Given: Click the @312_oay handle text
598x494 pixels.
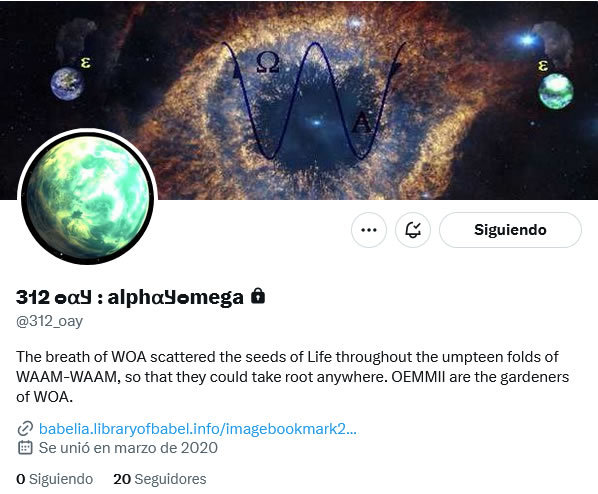Looking at the screenshot, I should (49, 322).
